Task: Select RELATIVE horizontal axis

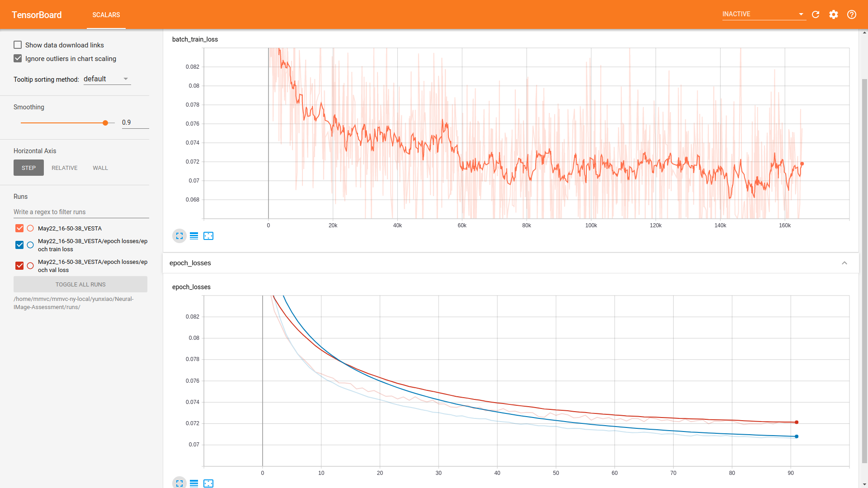Action: point(64,168)
